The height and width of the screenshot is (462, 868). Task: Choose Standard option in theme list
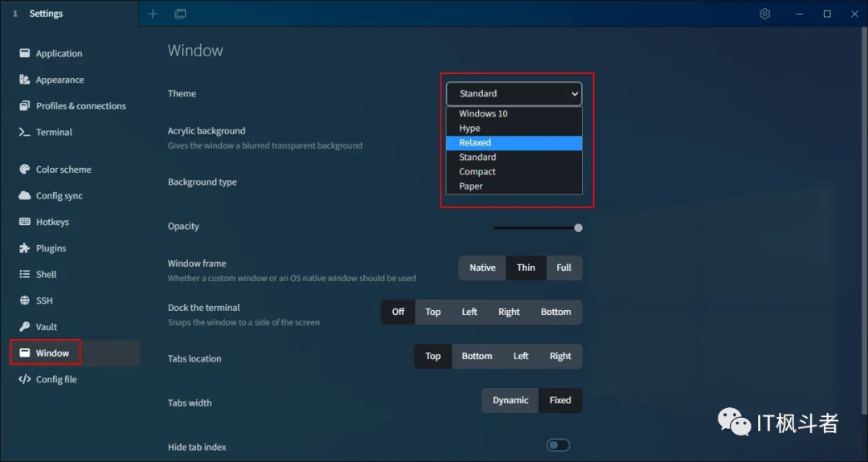coord(514,157)
